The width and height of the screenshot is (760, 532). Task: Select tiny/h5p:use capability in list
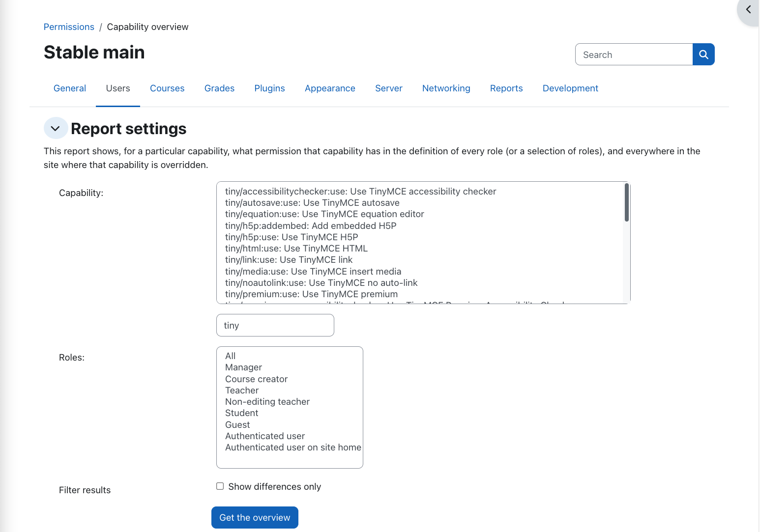[292, 237]
